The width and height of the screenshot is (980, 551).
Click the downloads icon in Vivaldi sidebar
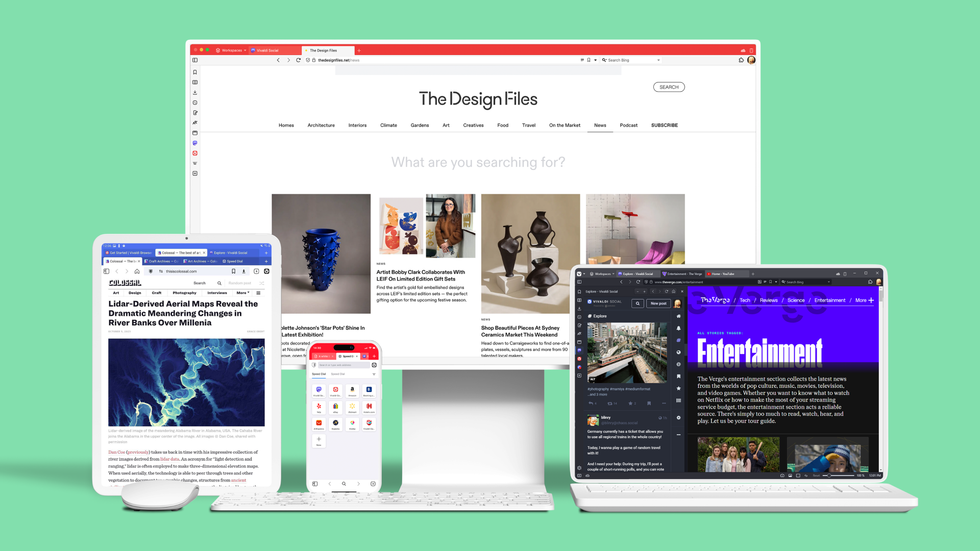(196, 90)
